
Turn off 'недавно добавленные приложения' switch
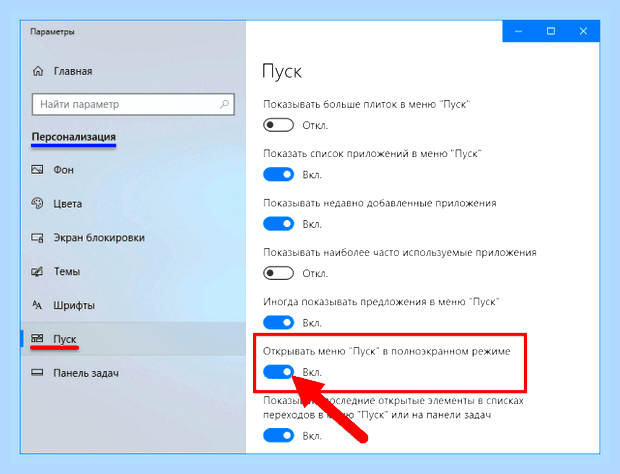tap(278, 224)
